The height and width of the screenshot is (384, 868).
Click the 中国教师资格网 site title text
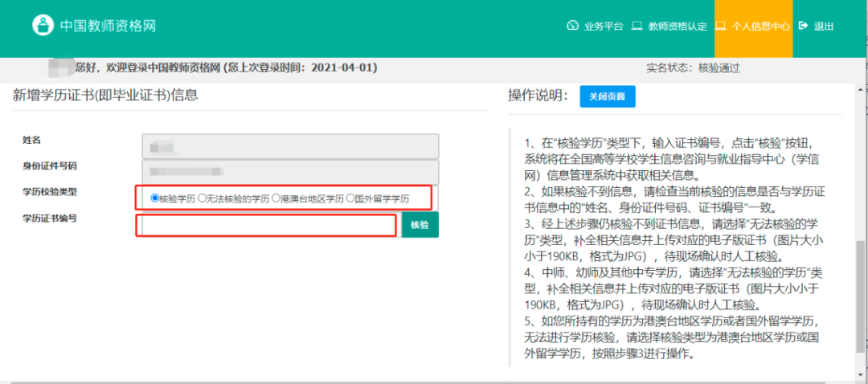click(x=108, y=27)
